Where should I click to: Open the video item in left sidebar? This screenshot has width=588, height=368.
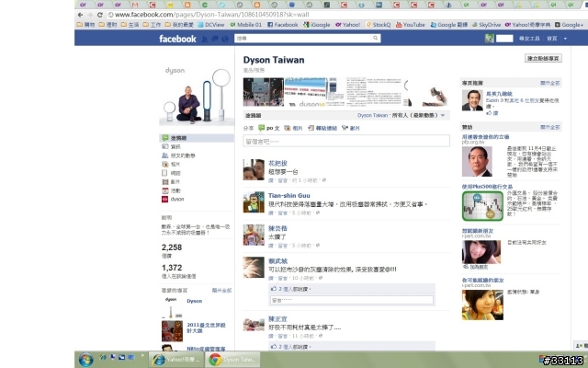[171, 182]
